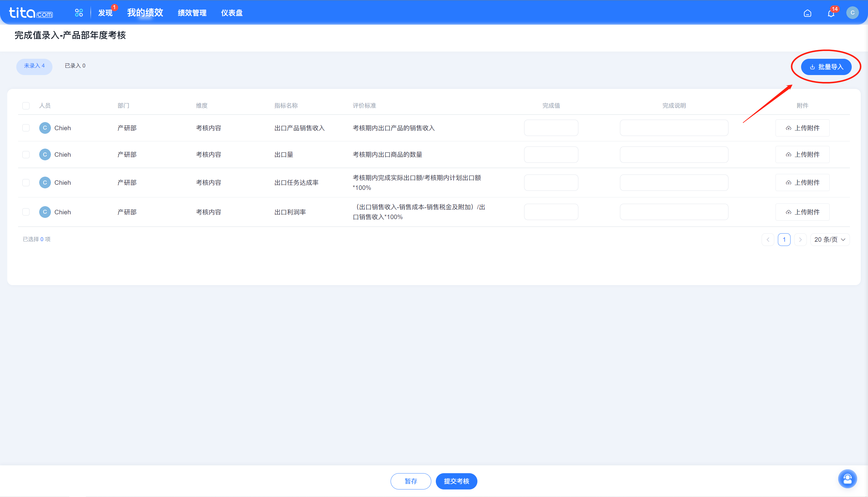Click the 出口利润率 indicator name
This screenshot has width=868, height=497.
[290, 212]
